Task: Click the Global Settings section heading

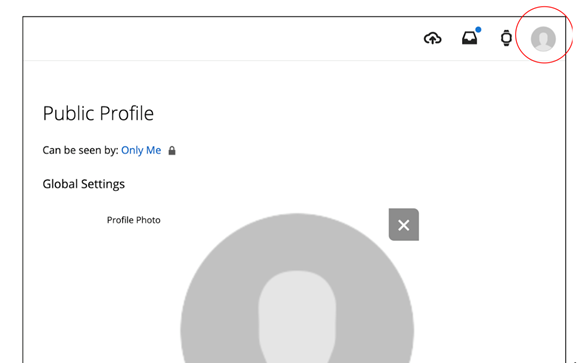Action: 84,184
